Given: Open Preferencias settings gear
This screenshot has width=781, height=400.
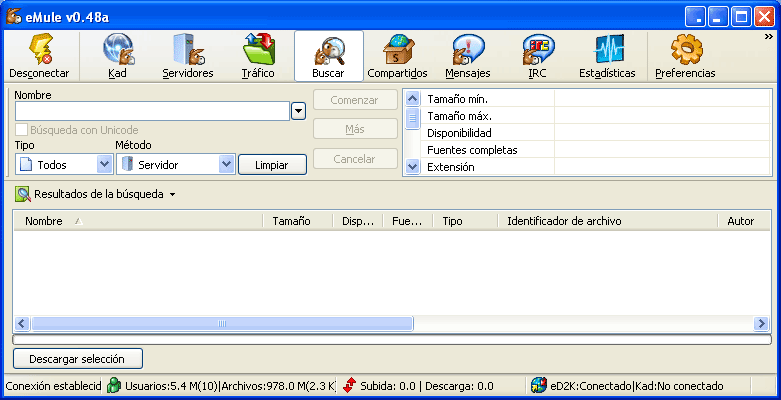Looking at the screenshot, I should 685,56.
